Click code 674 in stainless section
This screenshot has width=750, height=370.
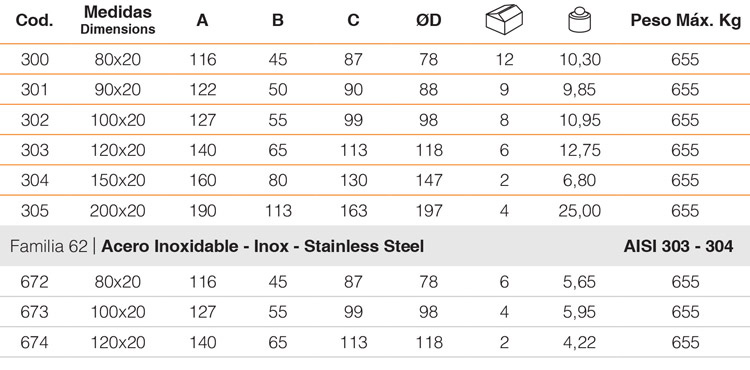35,342
